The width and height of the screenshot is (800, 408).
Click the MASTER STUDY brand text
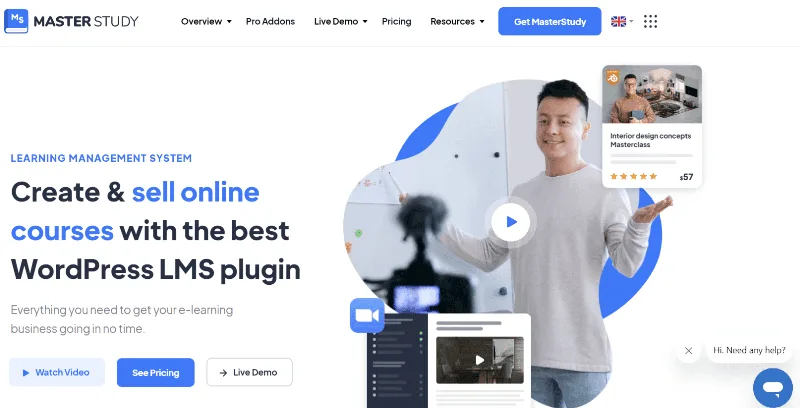86,21
